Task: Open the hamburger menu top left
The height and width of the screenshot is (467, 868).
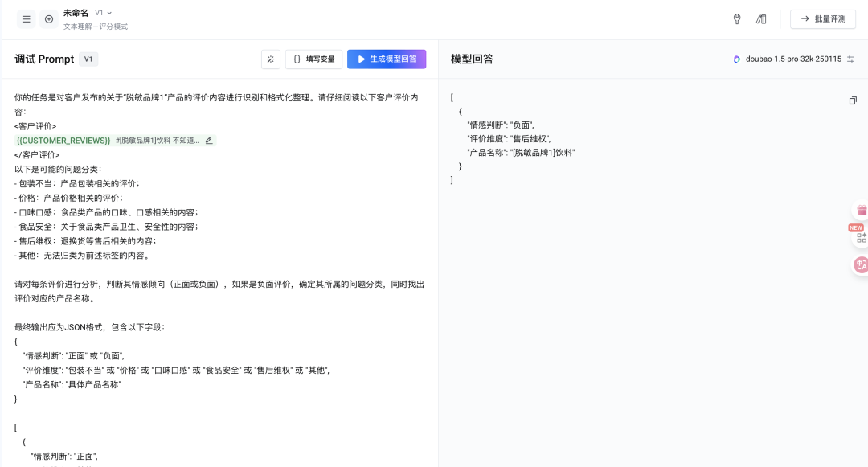Action: click(x=26, y=18)
